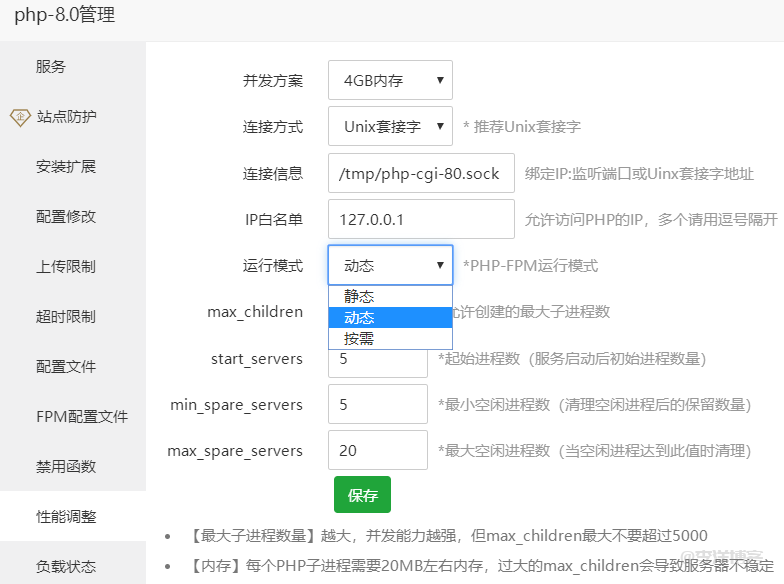Open the FPM配置文件 tab

[81, 417]
